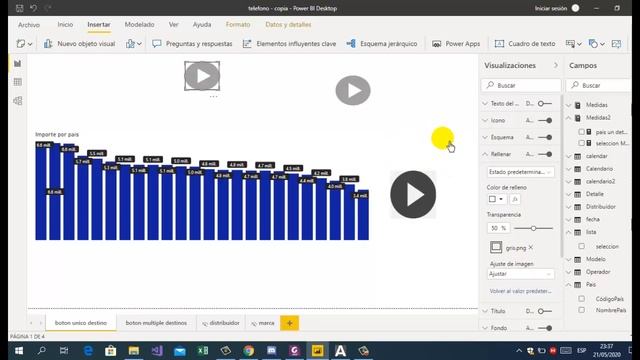Switch to Modelado ribbon tab
640x360 pixels.
[139, 24]
